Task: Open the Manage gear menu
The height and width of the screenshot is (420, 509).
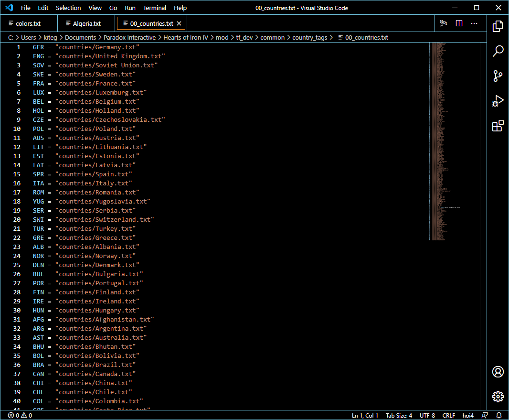Action: click(498, 396)
